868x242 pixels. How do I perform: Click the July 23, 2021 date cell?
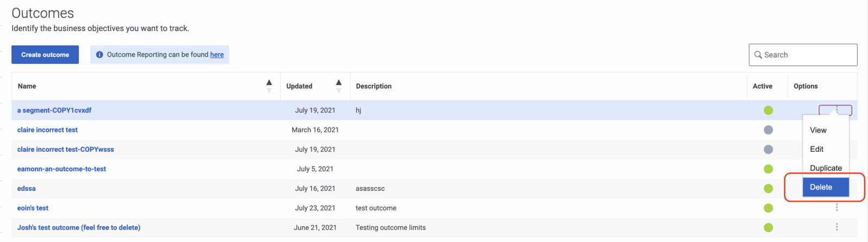(315, 208)
